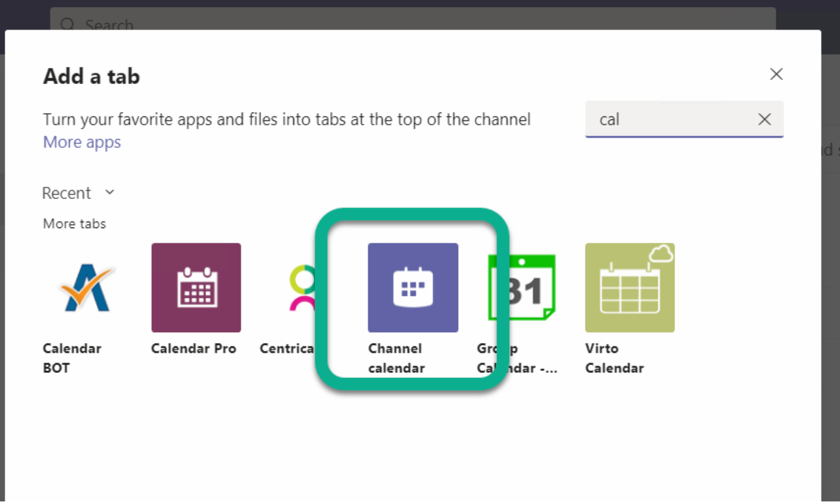Click the Calendar Pro name label

coord(194,348)
